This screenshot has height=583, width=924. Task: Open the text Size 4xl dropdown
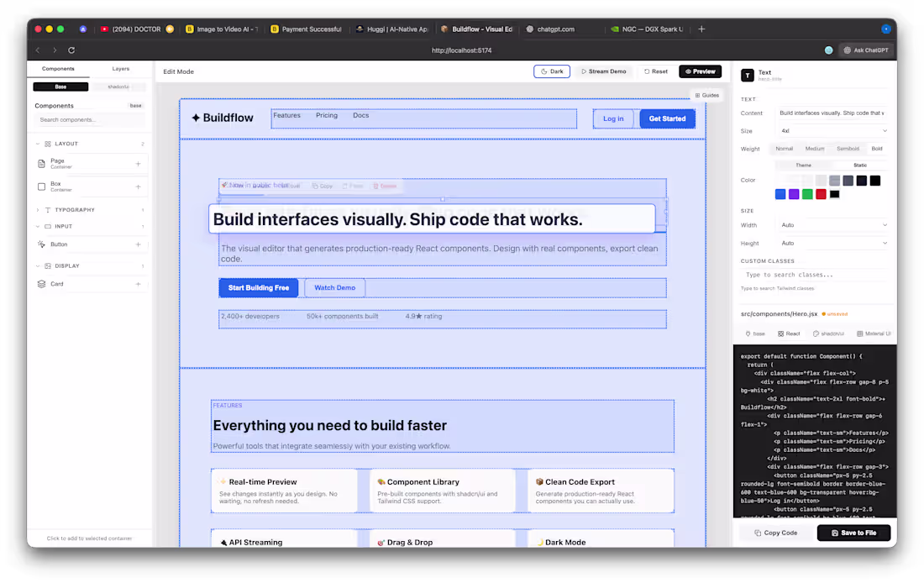832,131
